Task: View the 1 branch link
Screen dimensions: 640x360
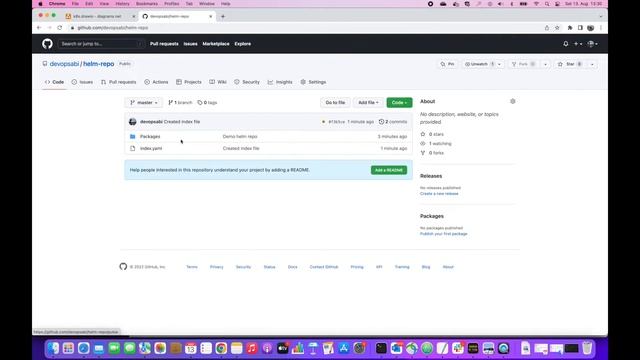Action: coord(180,103)
